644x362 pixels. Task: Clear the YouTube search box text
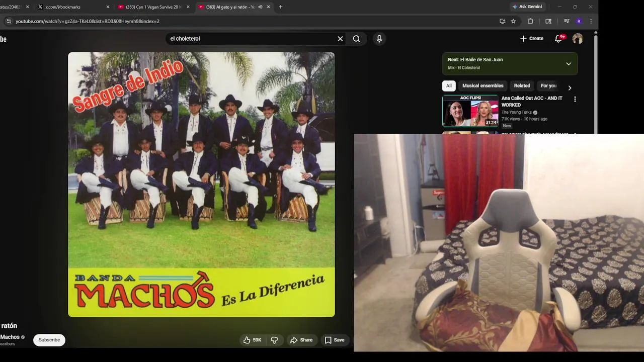(340, 39)
